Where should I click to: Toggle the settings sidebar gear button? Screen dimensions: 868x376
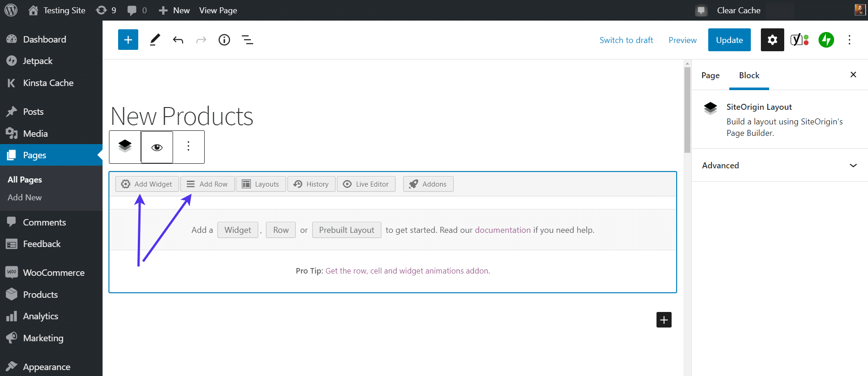[772, 40]
